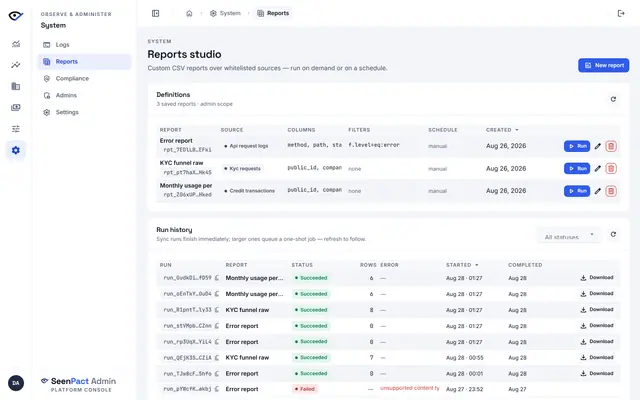640x400 pixels.
Task: Click the Api request logs source tag
Action: click(246, 146)
